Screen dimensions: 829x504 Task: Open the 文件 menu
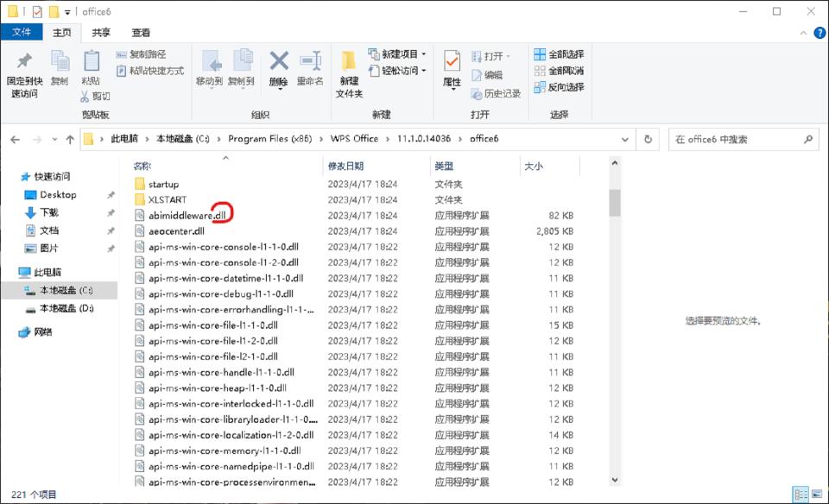click(22, 31)
